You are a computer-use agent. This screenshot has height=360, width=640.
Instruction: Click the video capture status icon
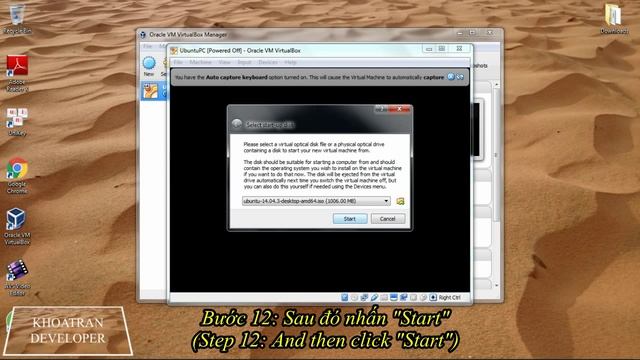[x=404, y=298]
